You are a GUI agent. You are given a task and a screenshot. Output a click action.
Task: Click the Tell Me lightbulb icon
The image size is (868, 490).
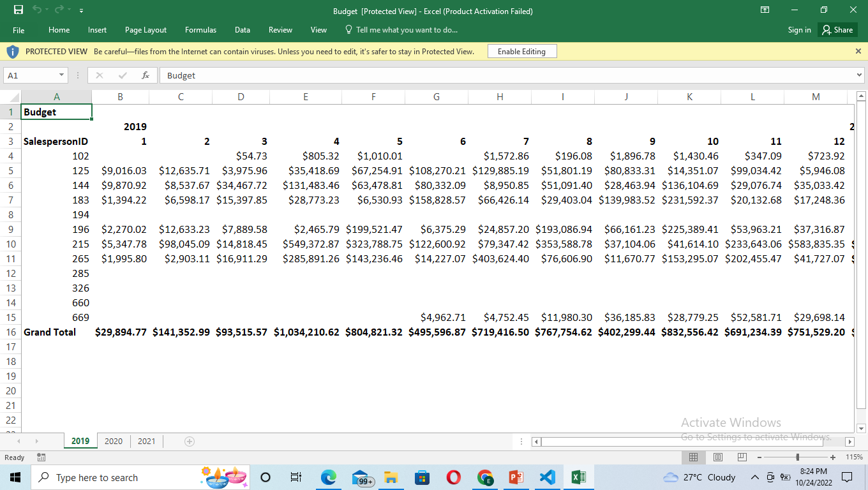(x=348, y=29)
